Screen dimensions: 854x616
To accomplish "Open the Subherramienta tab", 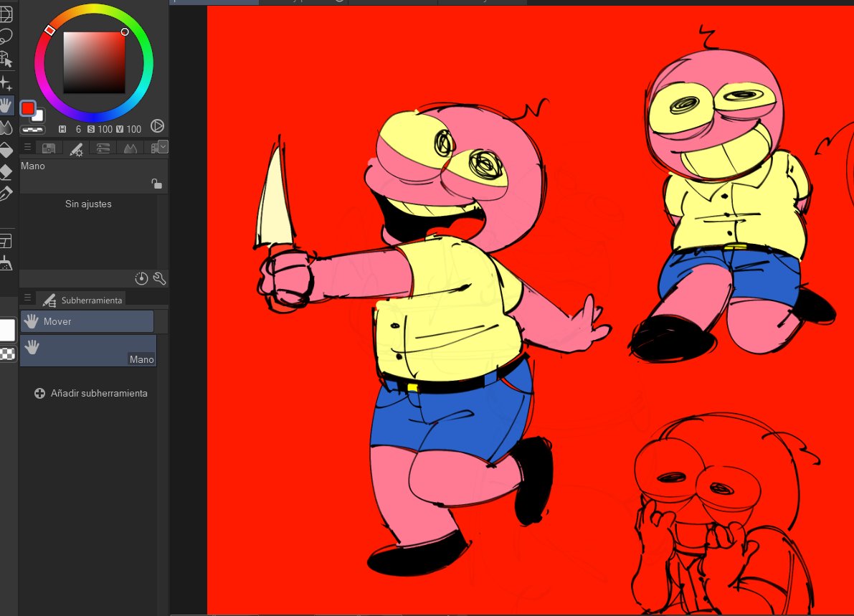I will coord(82,300).
